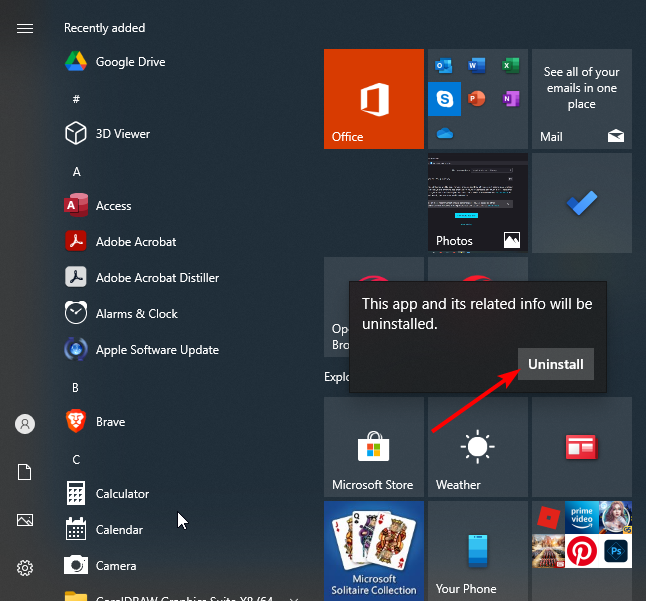
Task: Click the Word icon in Office group tile
Action: (477, 65)
